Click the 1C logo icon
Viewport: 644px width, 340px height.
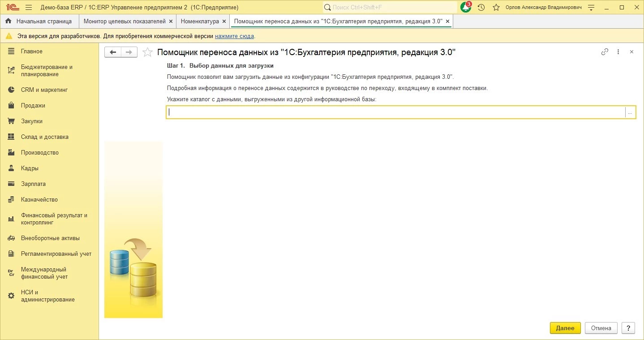12,8
